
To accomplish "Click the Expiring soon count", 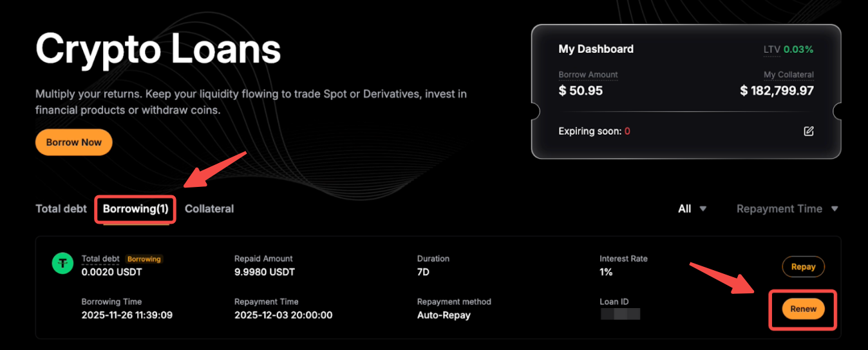I will point(627,131).
